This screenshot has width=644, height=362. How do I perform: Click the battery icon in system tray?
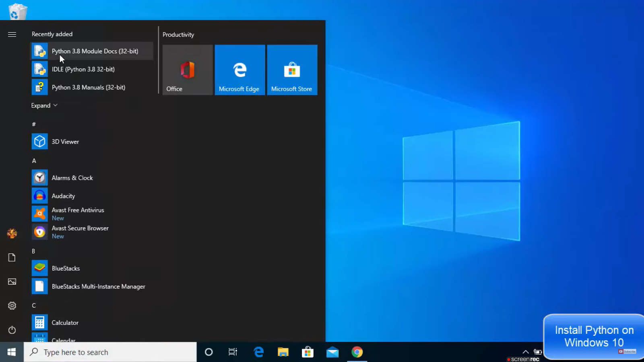click(x=538, y=352)
